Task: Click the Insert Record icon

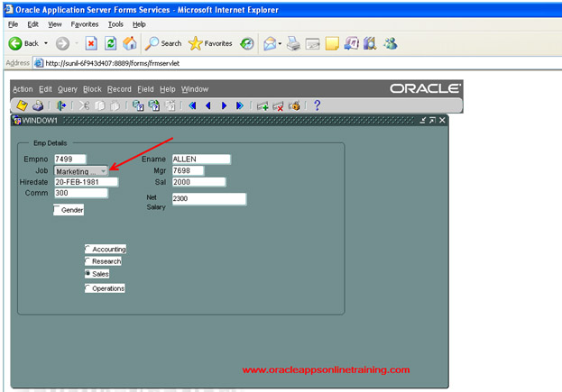Action: [x=262, y=105]
